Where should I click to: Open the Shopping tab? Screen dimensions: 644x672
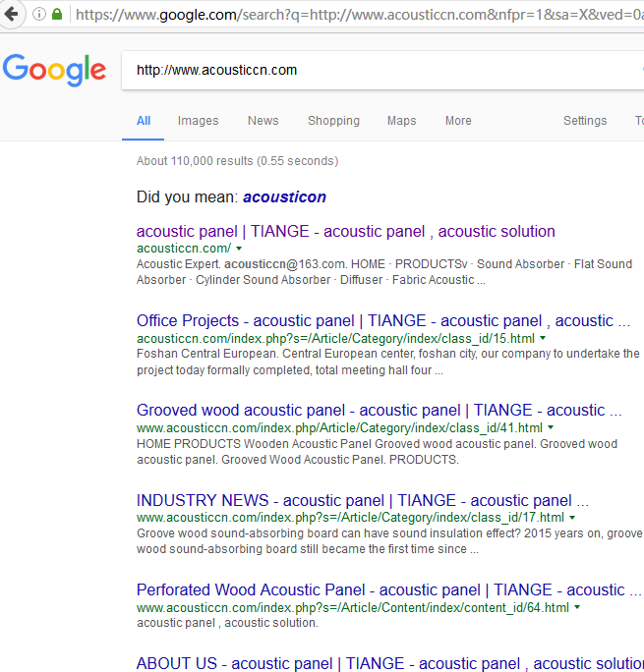tap(333, 121)
